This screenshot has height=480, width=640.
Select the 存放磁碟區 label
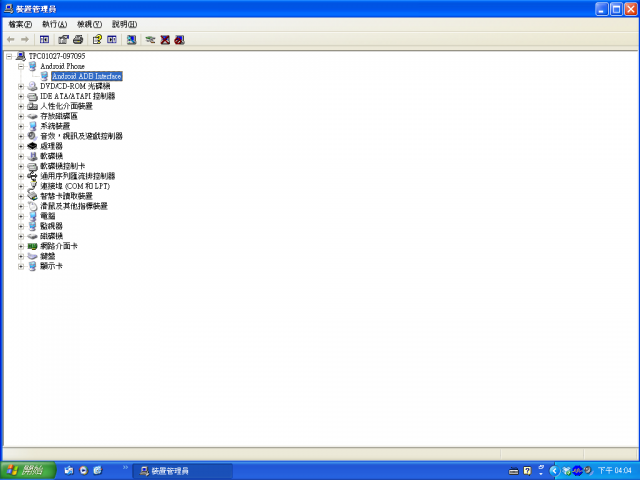pos(59,116)
